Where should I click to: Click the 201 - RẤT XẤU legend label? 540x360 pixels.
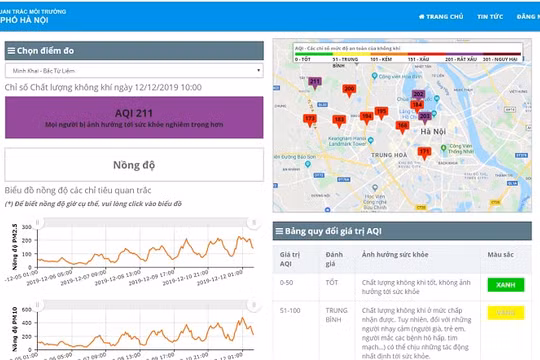[461, 59]
